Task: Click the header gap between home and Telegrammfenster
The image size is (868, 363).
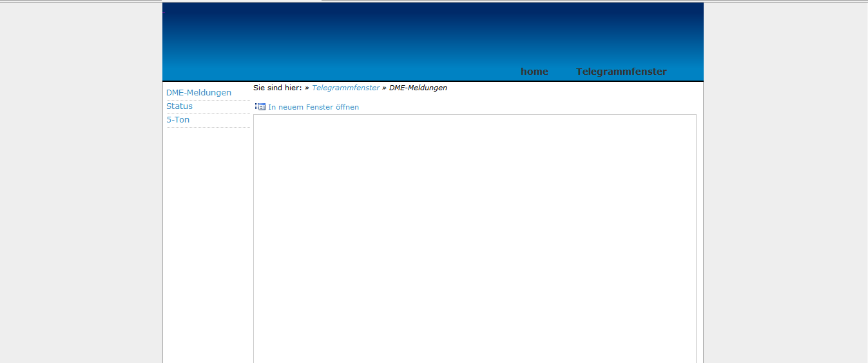Action: point(562,72)
